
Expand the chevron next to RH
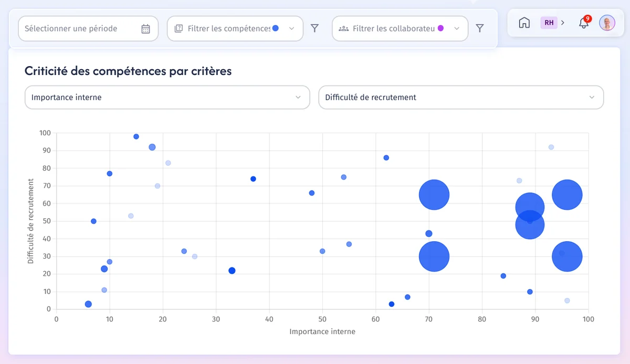tap(562, 23)
